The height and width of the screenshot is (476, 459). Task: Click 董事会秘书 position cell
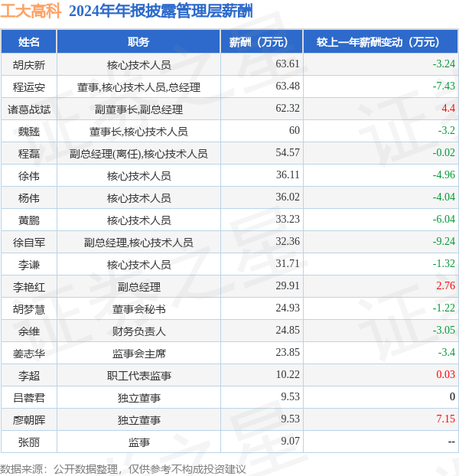138,309
